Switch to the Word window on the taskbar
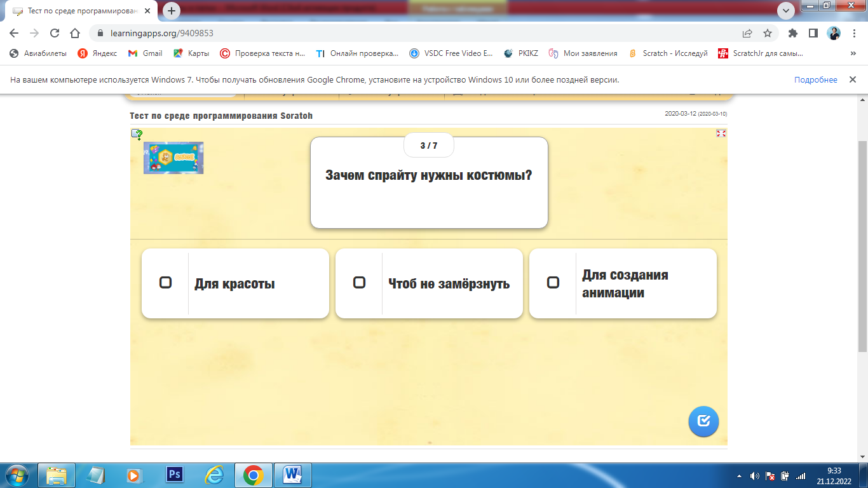The width and height of the screenshot is (868, 488). (293, 475)
